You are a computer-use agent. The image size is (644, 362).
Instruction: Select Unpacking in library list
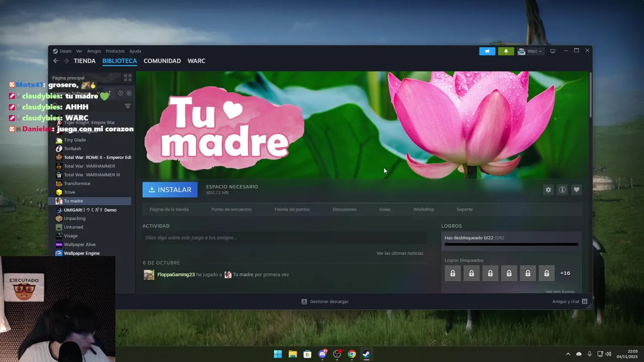point(74,219)
